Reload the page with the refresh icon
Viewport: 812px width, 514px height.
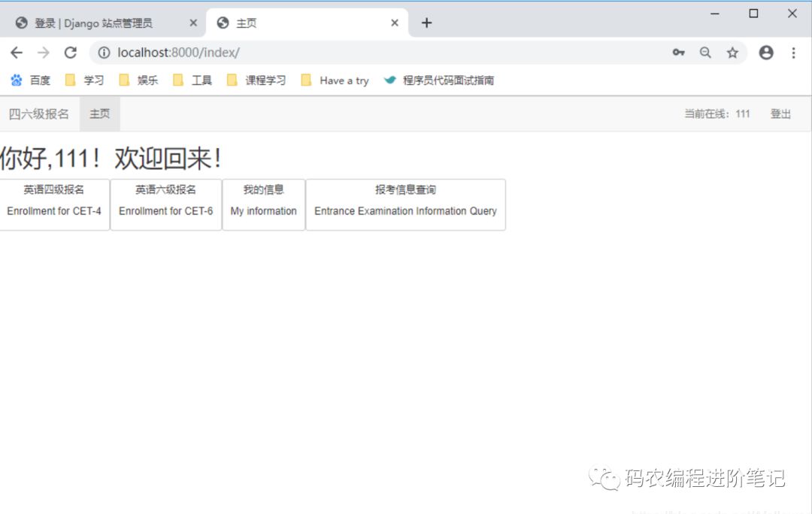71,53
